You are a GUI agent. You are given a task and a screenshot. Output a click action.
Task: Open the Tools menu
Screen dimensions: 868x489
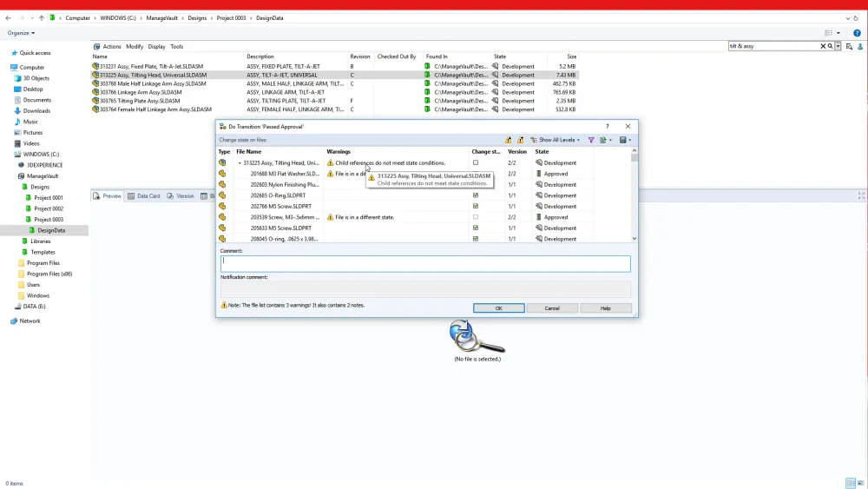(x=176, y=47)
